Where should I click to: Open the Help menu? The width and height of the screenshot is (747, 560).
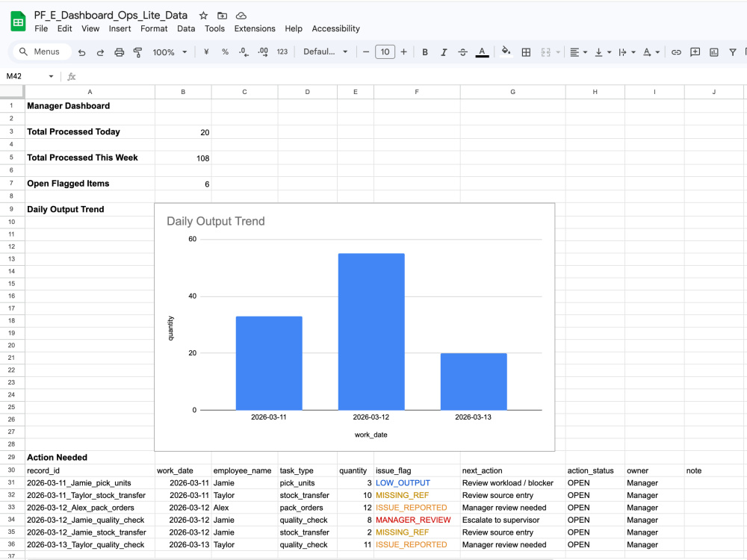pos(294,28)
